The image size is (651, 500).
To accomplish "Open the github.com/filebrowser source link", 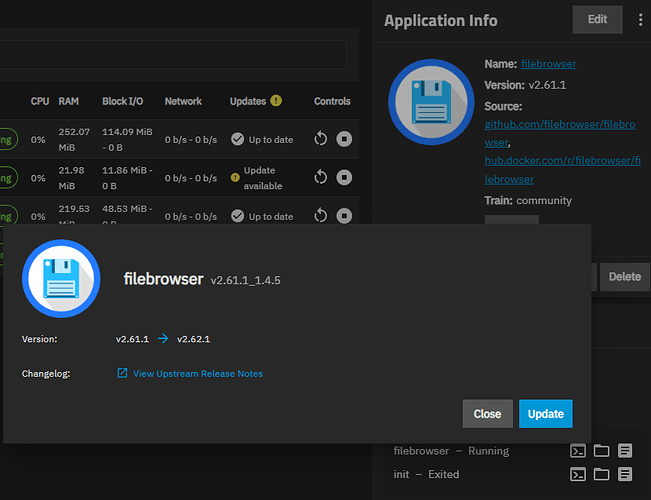I will coord(560,133).
